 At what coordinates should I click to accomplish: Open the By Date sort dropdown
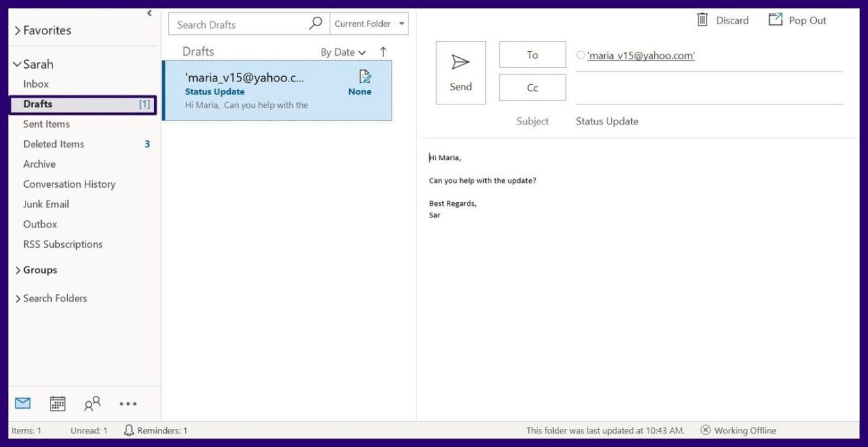point(343,53)
